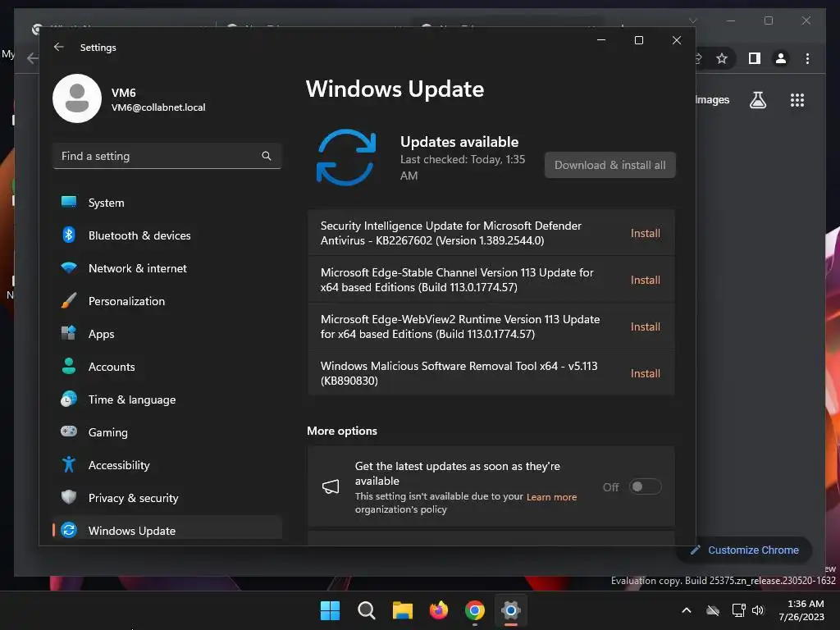Install Security Intelligence Update for Defender
The image size is (840, 630).
645,233
